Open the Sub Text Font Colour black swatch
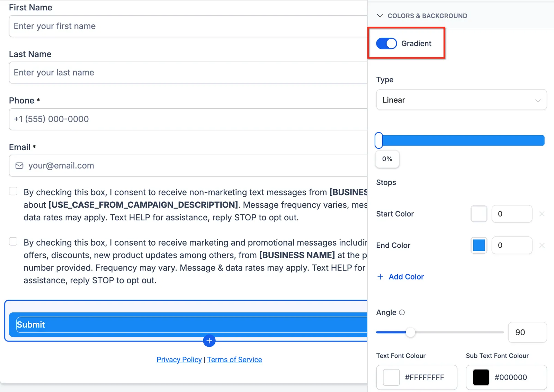The image size is (554, 392). (x=481, y=377)
